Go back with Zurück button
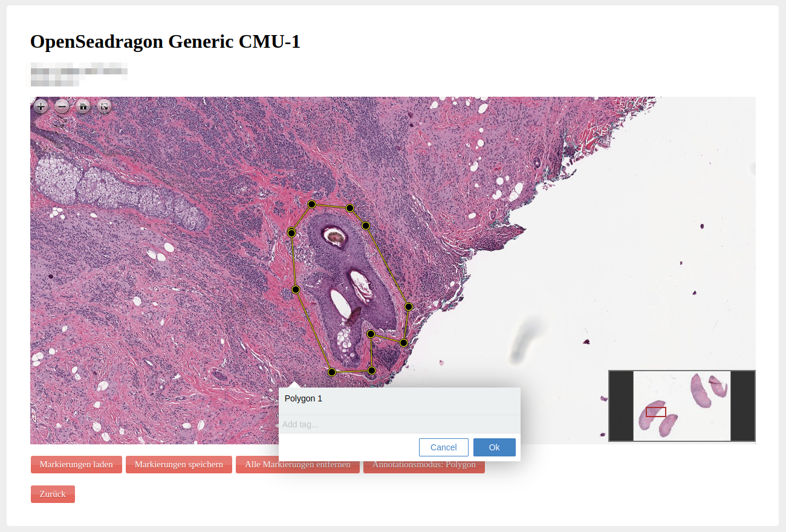This screenshot has width=786, height=532. [53, 494]
